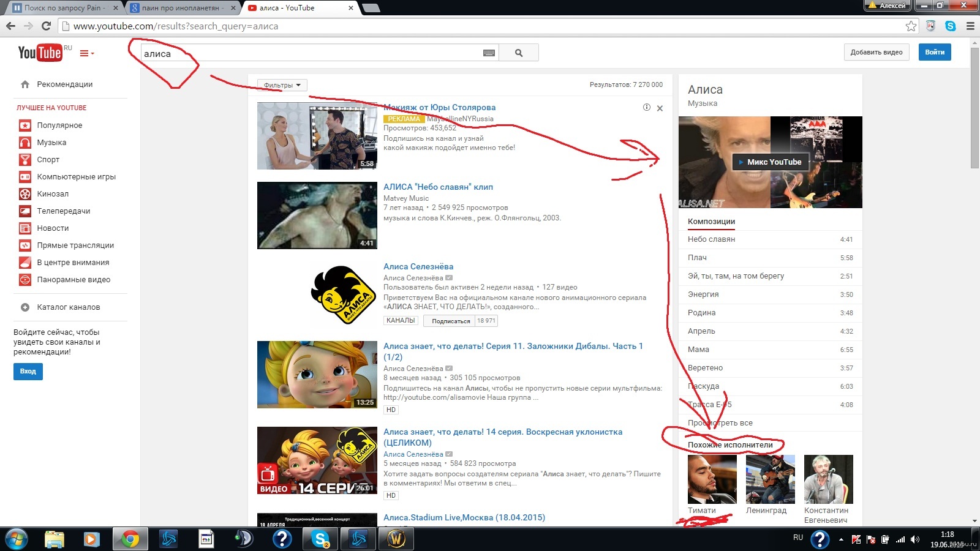
Task: Dismiss the ad with the X icon
Action: tap(660, 108)
